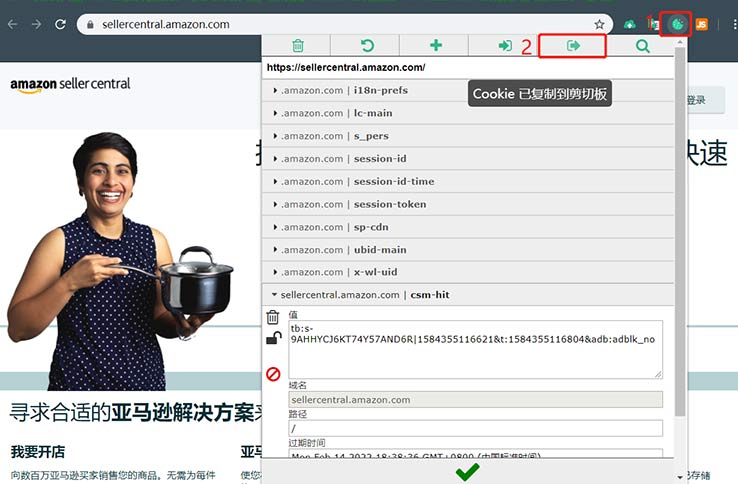
Task: Click the amazon seller central logo
Action: pos(70,85)
